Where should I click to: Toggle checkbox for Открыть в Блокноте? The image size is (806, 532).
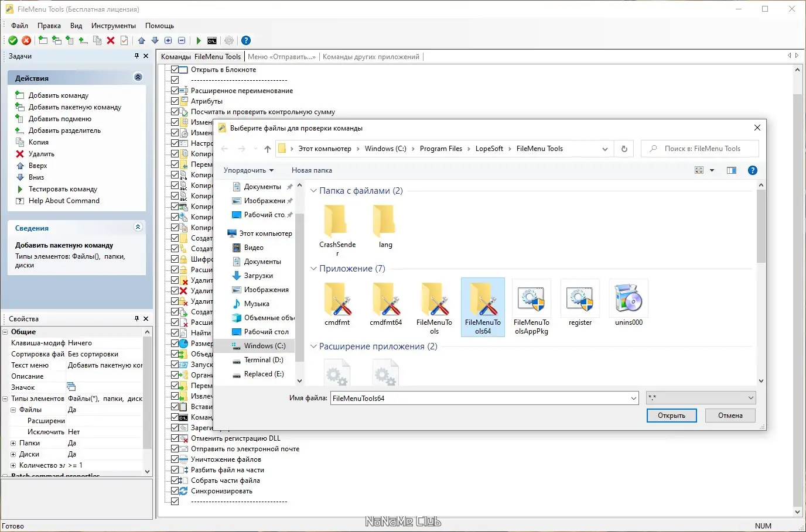(x=175, y=70)
